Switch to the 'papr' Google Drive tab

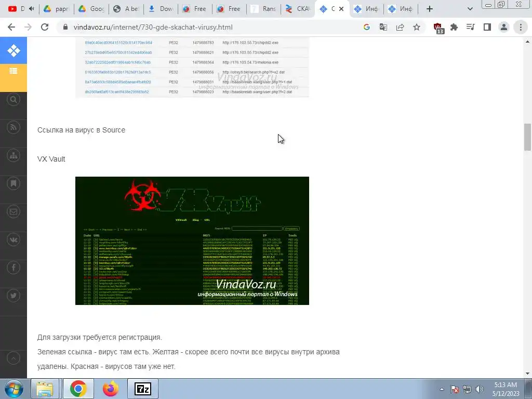[56, 9]
